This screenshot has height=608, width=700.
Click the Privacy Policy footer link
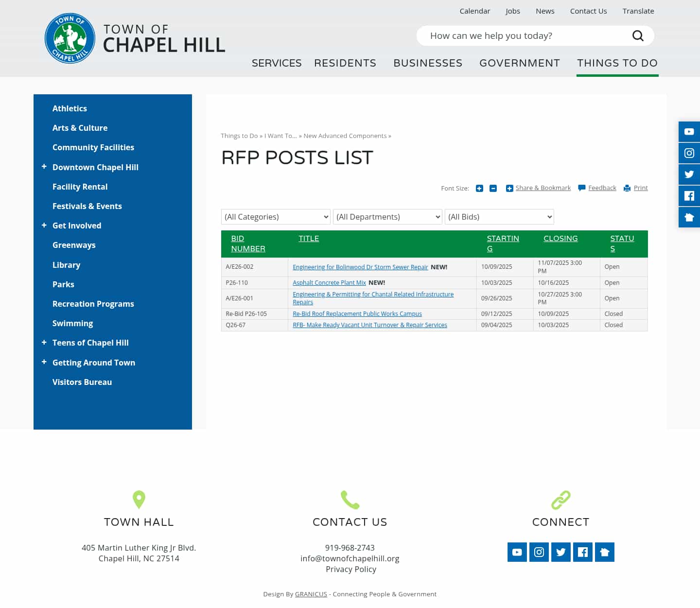tap(351, 569)
